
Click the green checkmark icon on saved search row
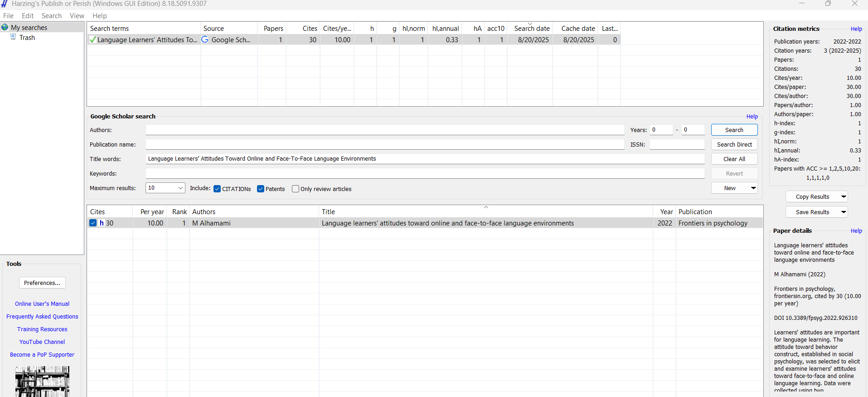pos(92,40)
